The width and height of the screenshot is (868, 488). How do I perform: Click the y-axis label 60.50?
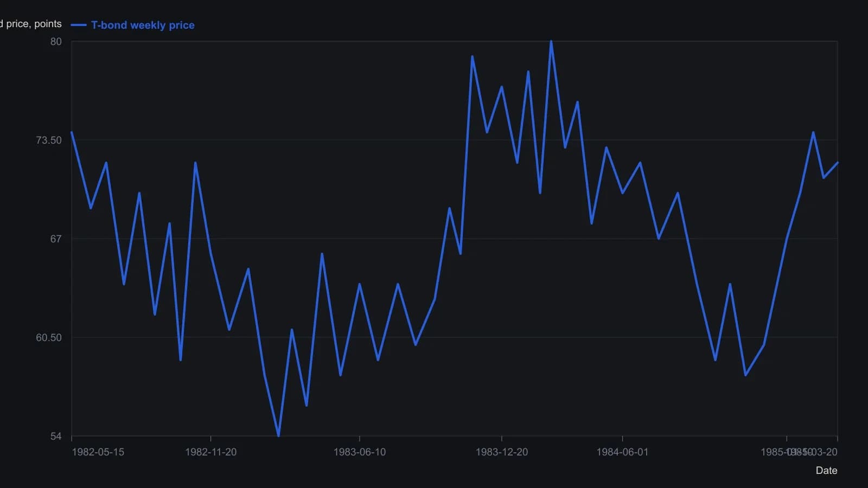pyautogui.click(x=49, y=338)
